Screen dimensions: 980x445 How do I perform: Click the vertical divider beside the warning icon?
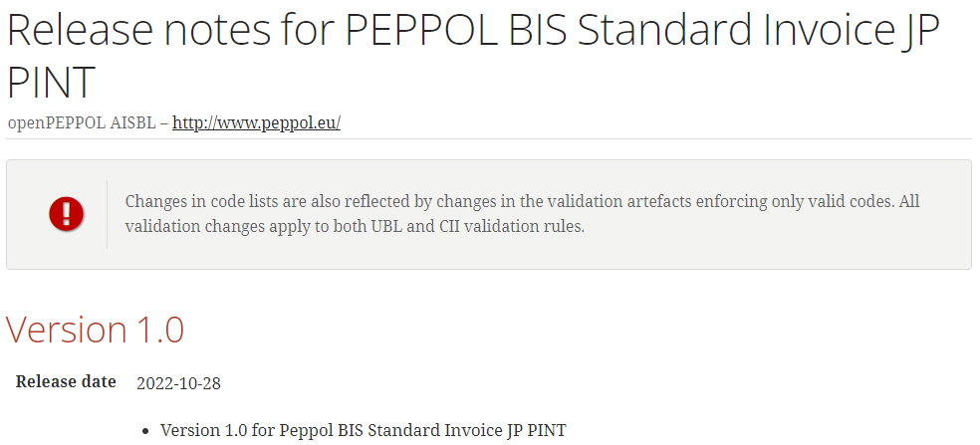click(x=107, y=214)
